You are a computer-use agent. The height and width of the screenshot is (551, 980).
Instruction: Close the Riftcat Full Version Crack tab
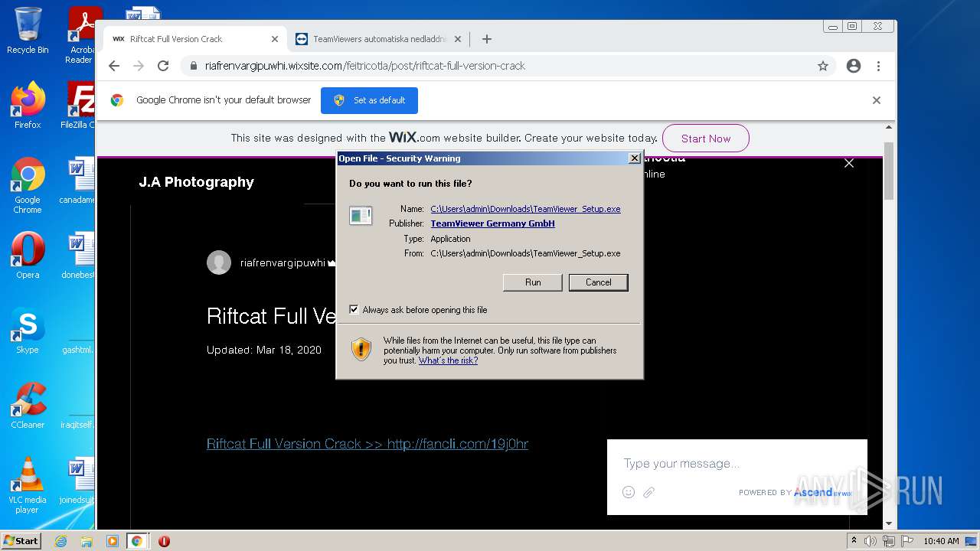[x=275, y=39]
